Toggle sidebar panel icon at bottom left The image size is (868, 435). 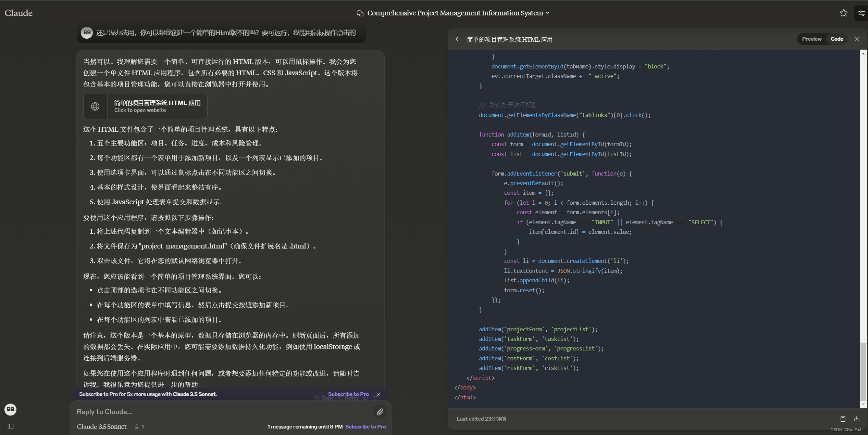point(11,426)
